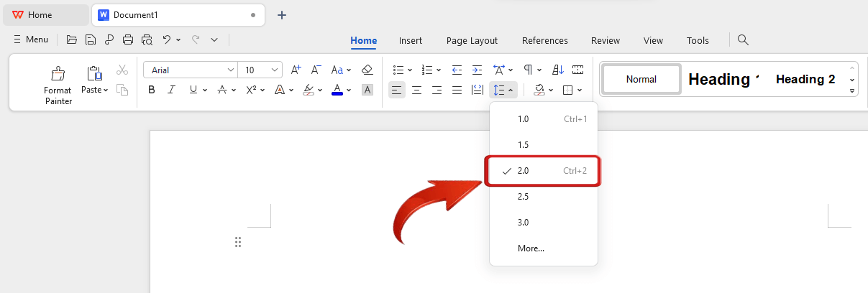
Task: Toggle Strikethrough formatting
Action: [x=222, y=90]
